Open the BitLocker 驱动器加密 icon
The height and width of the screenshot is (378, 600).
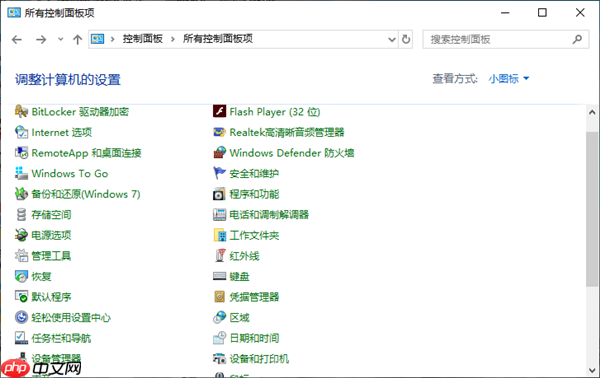[x=21, y=111]
